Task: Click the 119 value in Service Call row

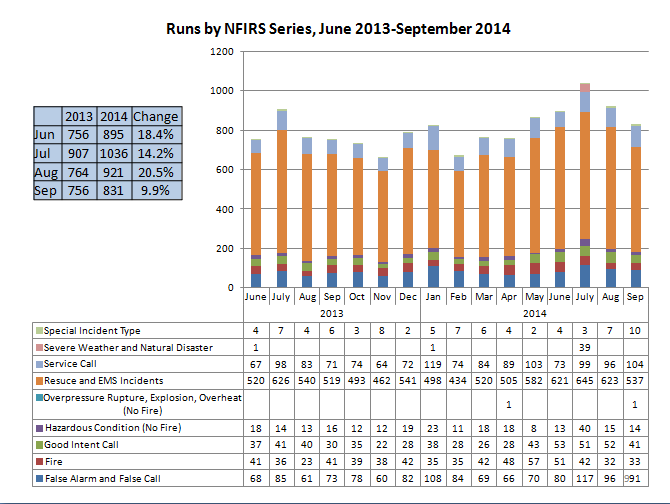Action: (433, 364)
